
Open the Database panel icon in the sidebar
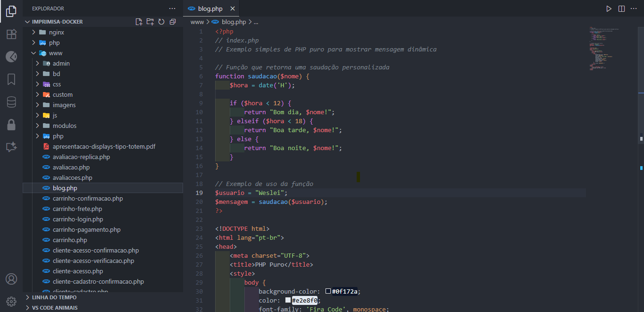10,101
